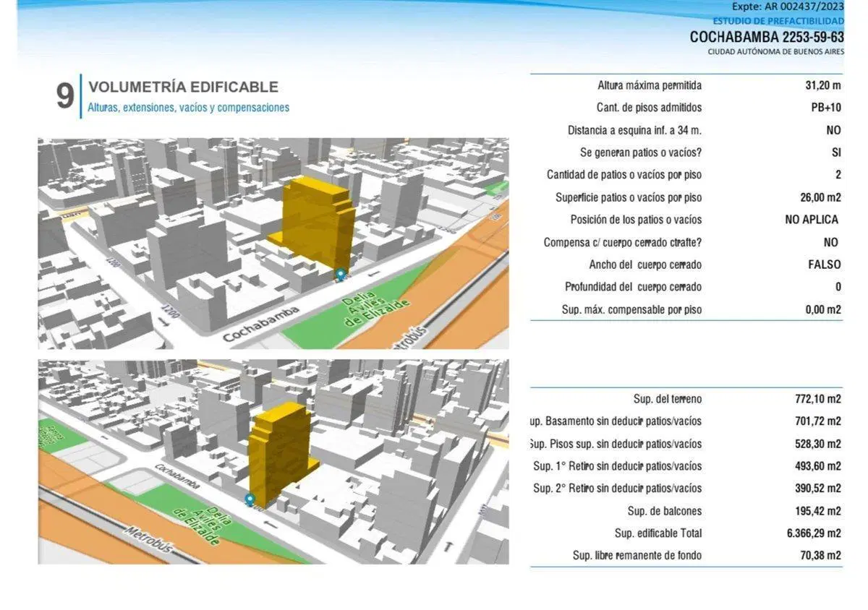Click the 'COCHABAMBA 2253-59-63' title
868x610 pixels.
point(767,37)
